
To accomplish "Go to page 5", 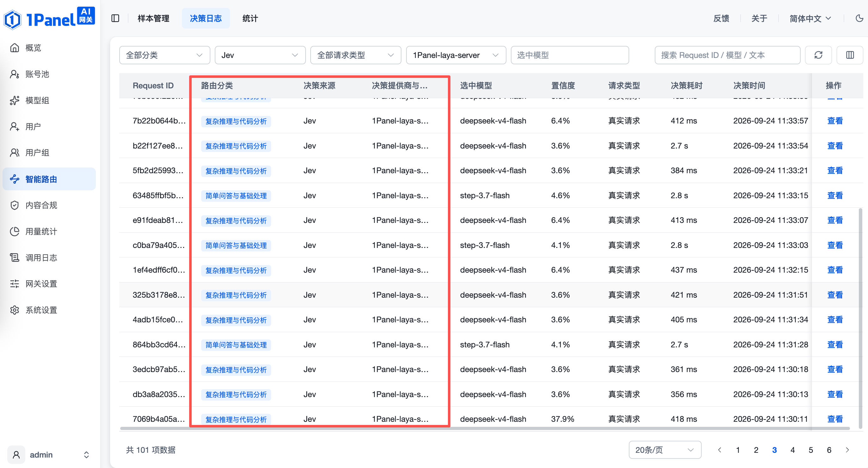I will point(811,450).
